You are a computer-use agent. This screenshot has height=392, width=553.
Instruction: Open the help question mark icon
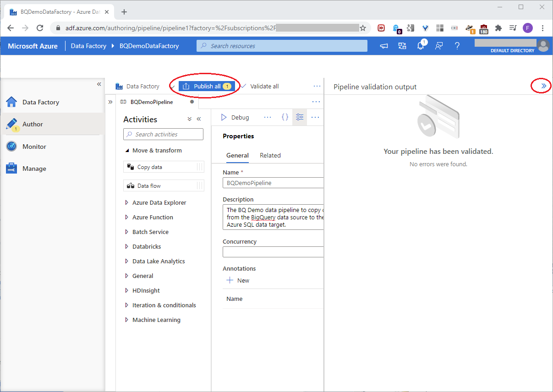[x=457, y=46]
